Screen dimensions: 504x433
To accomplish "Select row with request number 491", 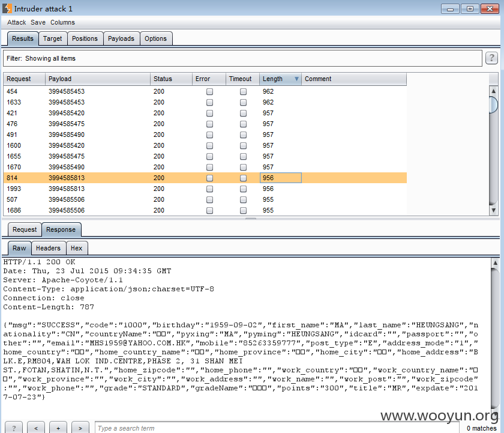I will click(x=205, y=135).
